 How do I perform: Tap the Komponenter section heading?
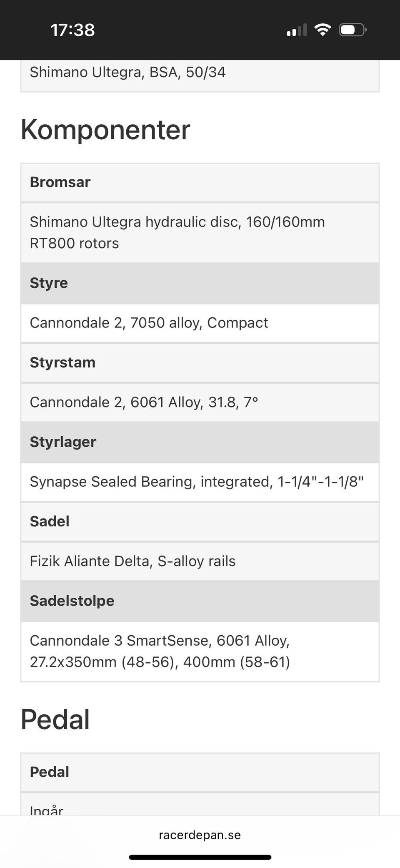point(105,130)
